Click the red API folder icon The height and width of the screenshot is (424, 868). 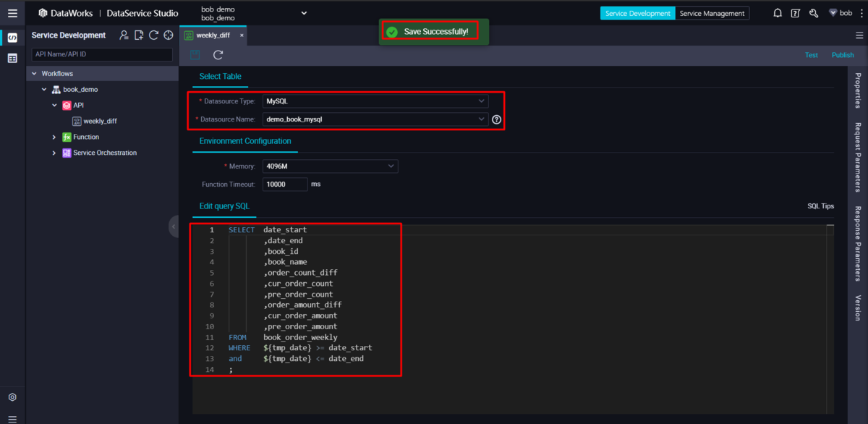point(67,105)
